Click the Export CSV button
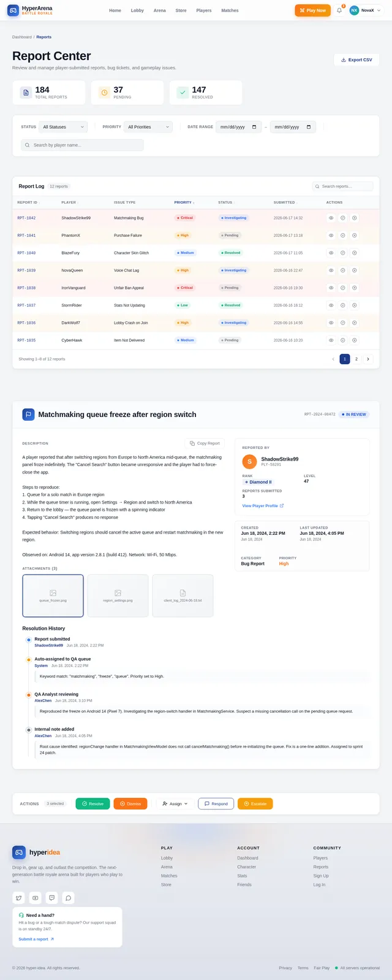 click(356, 60)
